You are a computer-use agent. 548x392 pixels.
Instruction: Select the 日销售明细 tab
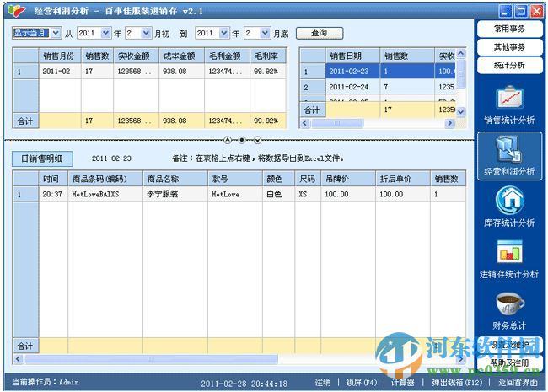click(x=42, y=158)
